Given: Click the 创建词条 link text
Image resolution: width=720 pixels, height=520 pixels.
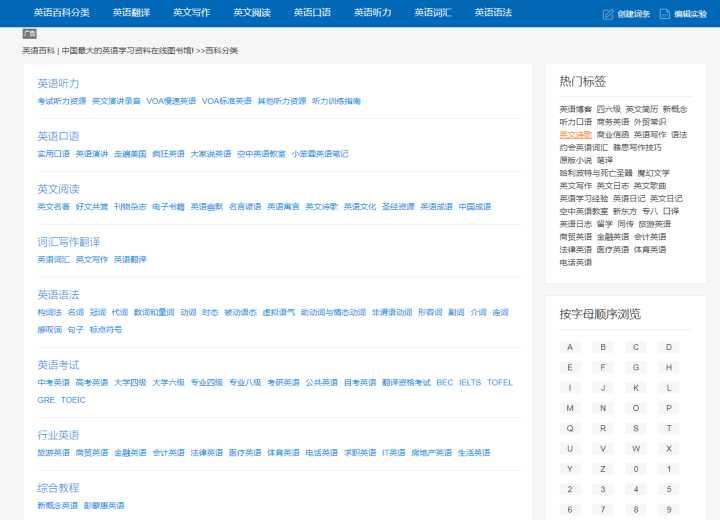Looking at the screenshot, I should point(634,14).
